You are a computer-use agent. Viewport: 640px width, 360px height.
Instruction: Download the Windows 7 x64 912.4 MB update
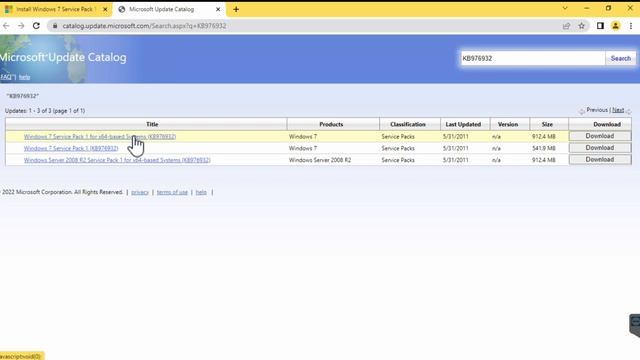(x=600, y=136)
